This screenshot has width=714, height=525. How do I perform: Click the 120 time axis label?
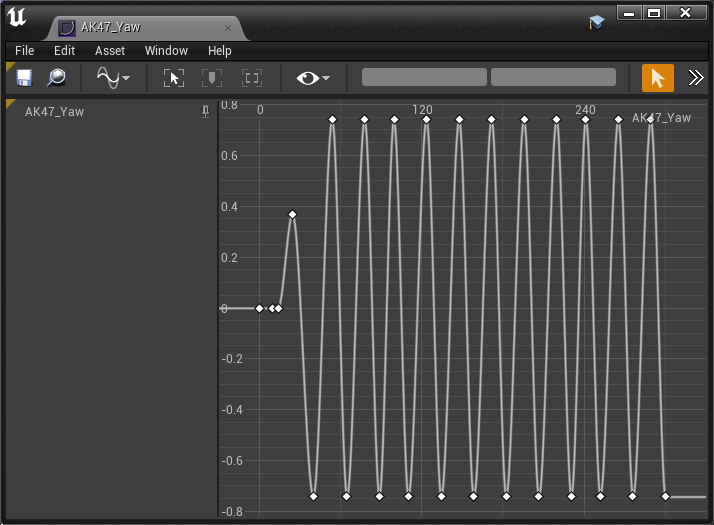click(422, 110)
